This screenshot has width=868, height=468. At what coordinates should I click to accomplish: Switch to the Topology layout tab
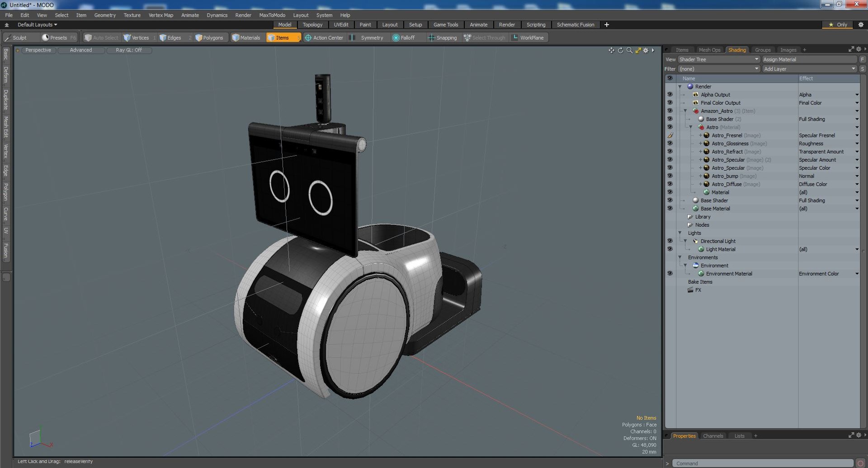[x=312, y=25]
